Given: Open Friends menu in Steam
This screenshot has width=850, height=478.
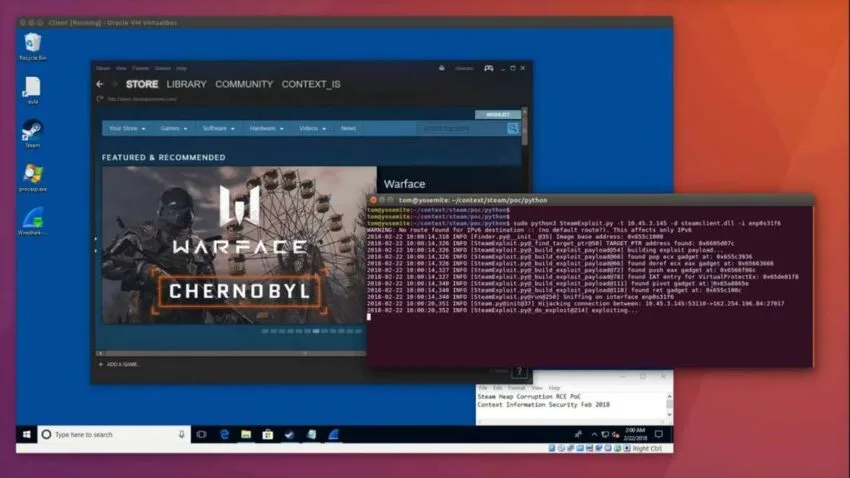Looking at the screenshot, I should (140, 68).
